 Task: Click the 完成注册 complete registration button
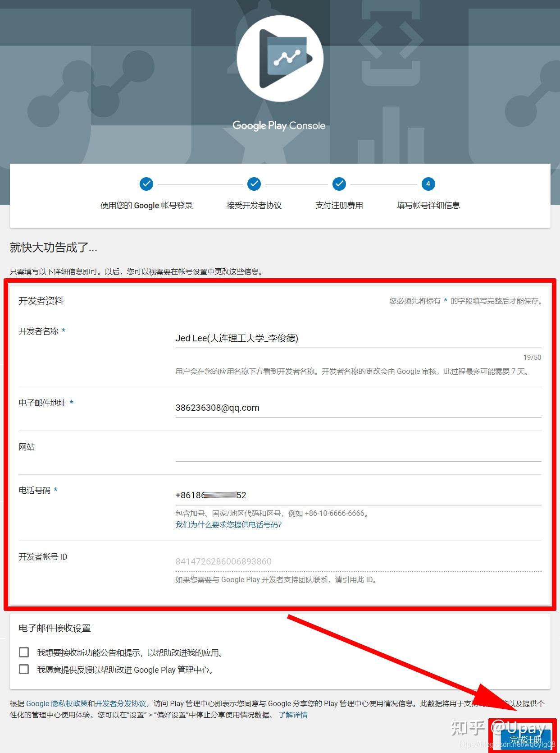click(525, 740)
